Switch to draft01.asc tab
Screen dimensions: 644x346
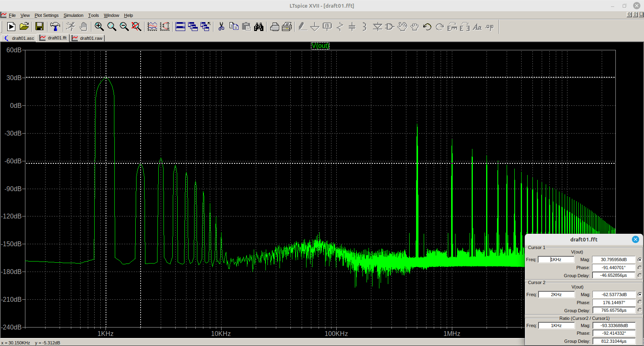point(19,38)
